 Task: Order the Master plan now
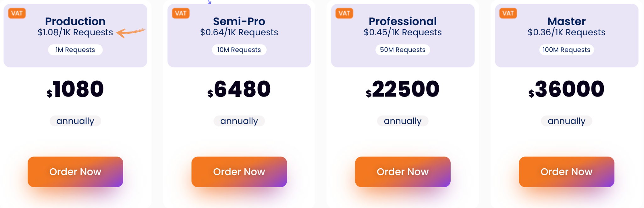click(x=567, y=172)
